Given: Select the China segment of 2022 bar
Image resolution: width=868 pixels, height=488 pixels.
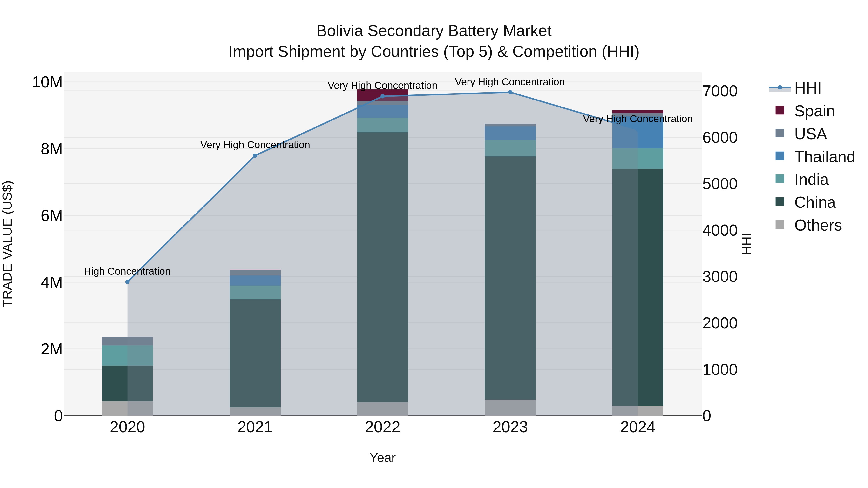Looking at the screenshot, I should (382, 267).
